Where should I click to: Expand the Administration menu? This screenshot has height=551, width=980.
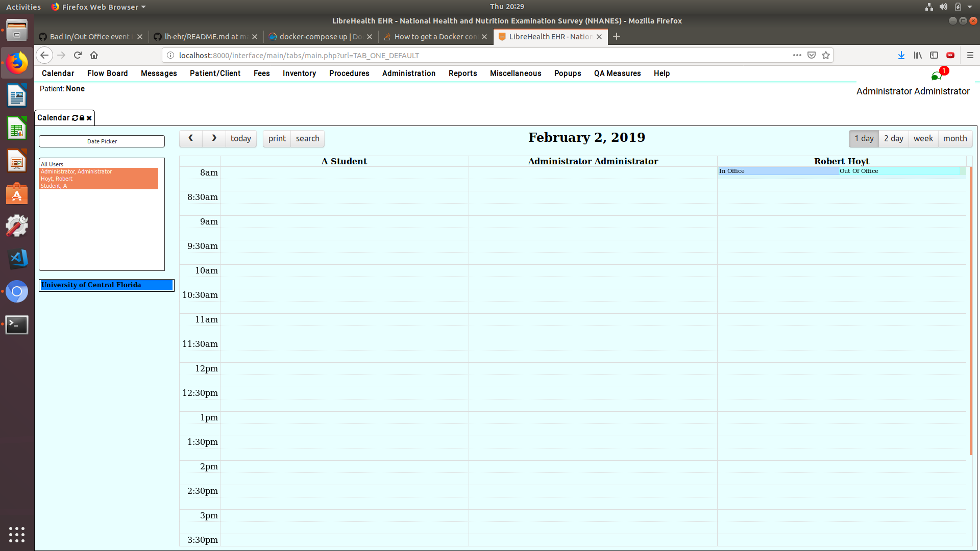[x=408, y=73]
